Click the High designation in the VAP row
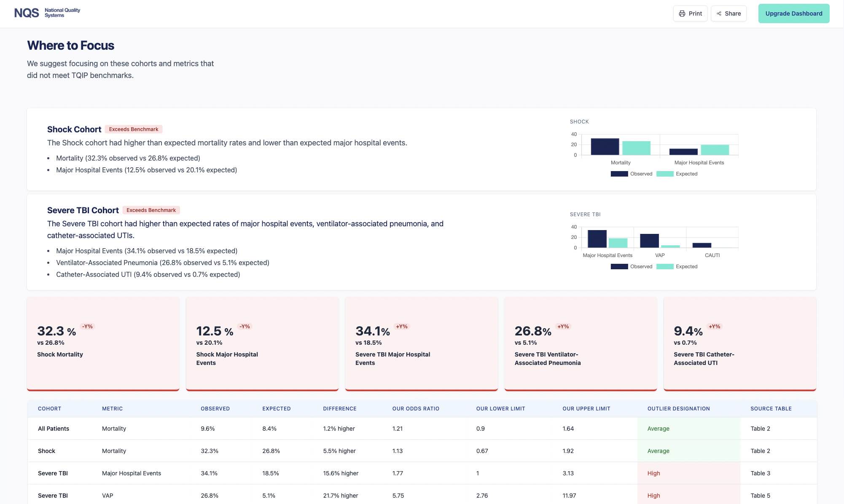The width and height of the screenshot is (844, 504). point(653,496)
